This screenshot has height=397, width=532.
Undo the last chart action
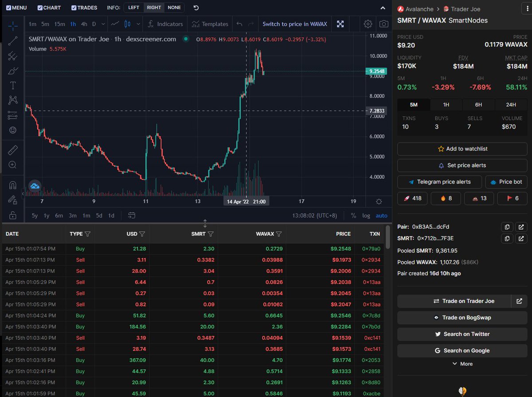[x=239, y=24]
